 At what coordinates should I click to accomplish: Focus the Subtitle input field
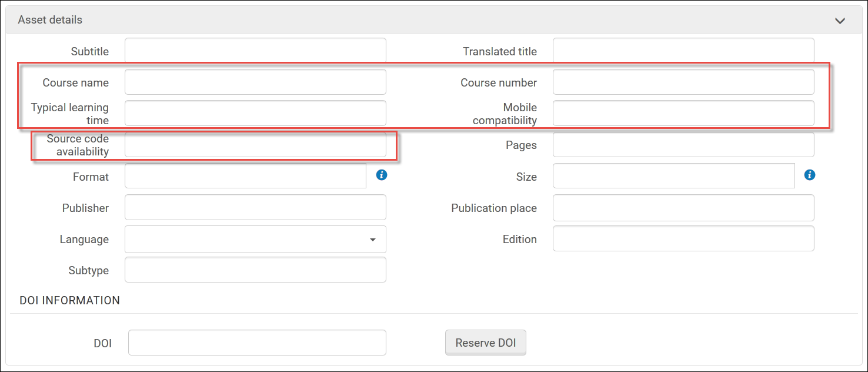click(255, 51)
